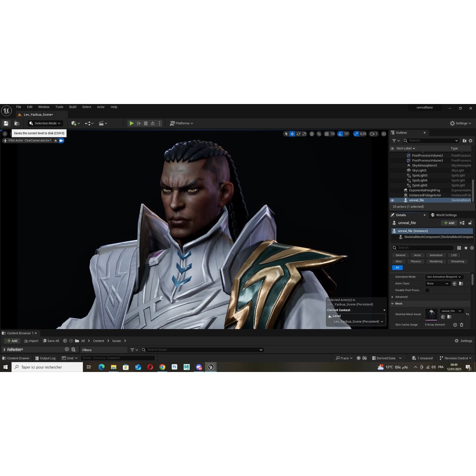476x476 pixels.
Task: Open the File menu
Action: click(x=19, y=107)
